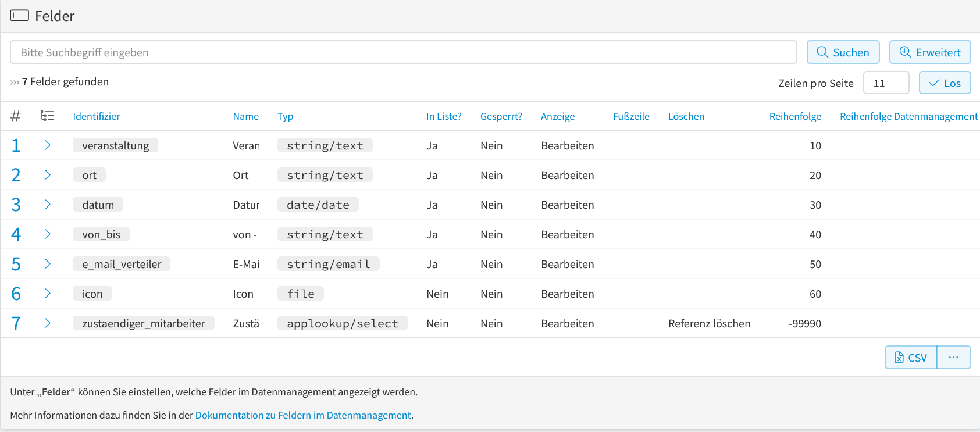The height and width of the screenshot is (432, 980).
Task: Click the Zeilen pro Seite input
Action: pyautogui.click(x=886, y=83)
